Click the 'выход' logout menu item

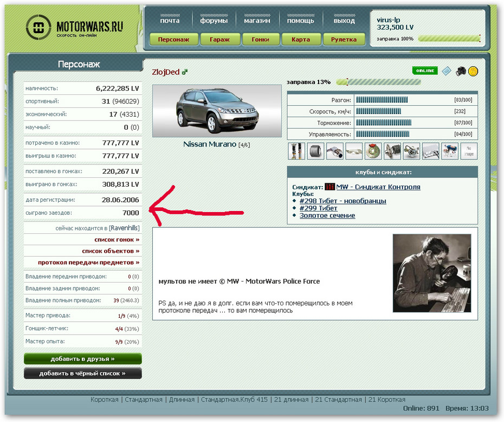[344, 21]
